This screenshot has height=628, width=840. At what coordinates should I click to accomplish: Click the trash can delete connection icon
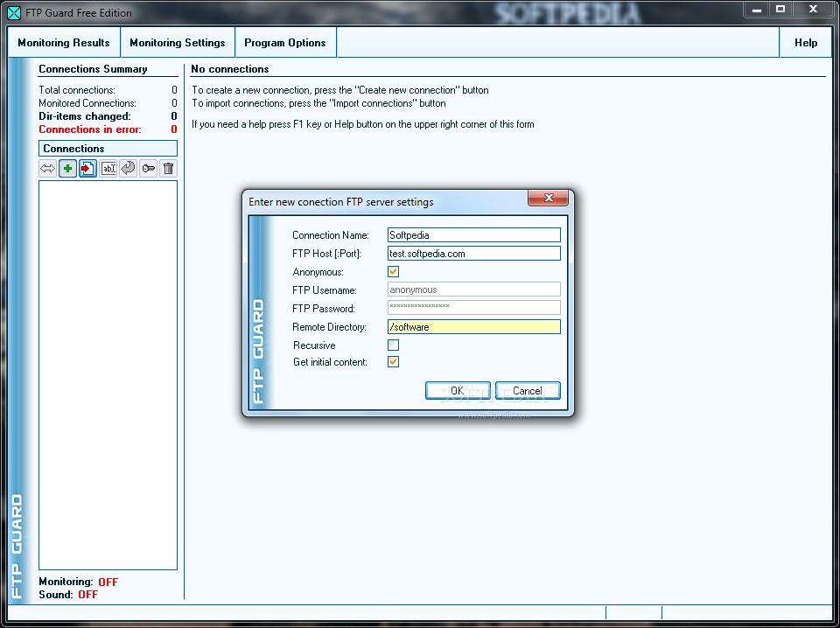(168, 169)
